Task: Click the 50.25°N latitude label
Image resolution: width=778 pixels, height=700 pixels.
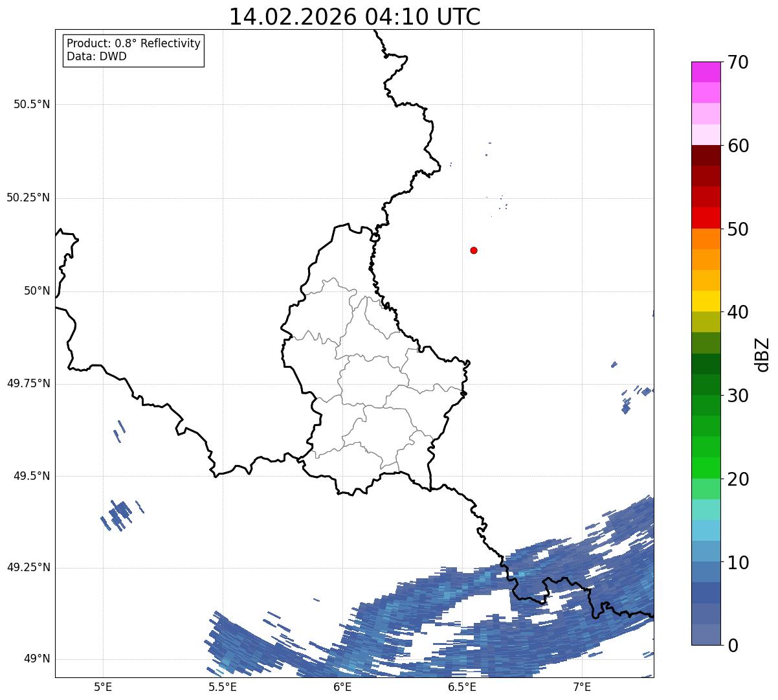Action: pyautogui.click(x=28, y=198)
